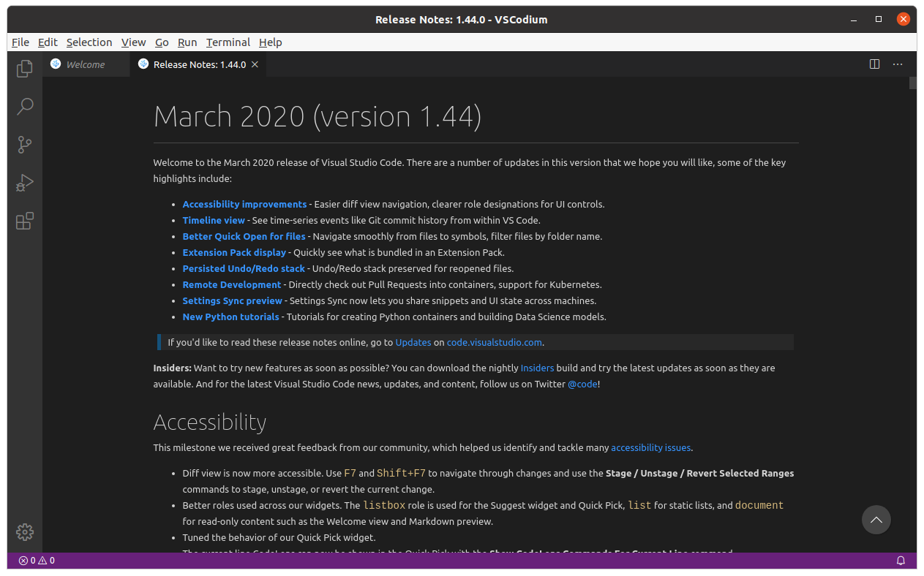The height and width of the screenshot is (576, 924).
Task: Follow the code.visualstudio.com link
Action: (495, 342)
